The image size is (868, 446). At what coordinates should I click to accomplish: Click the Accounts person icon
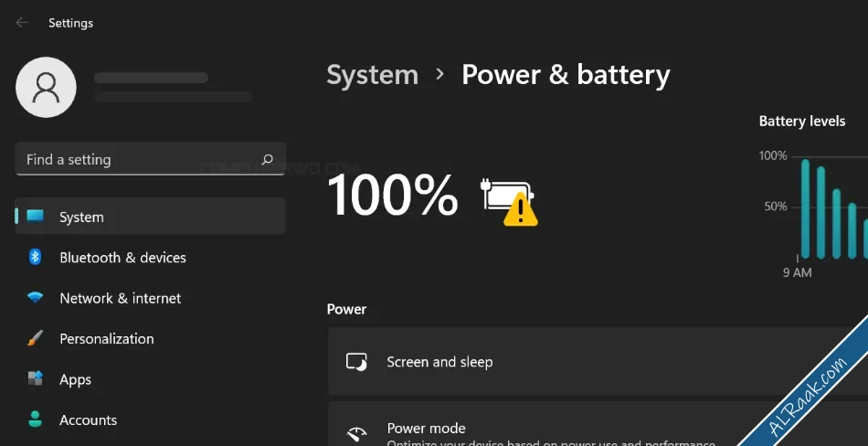(x=35, y=419)
